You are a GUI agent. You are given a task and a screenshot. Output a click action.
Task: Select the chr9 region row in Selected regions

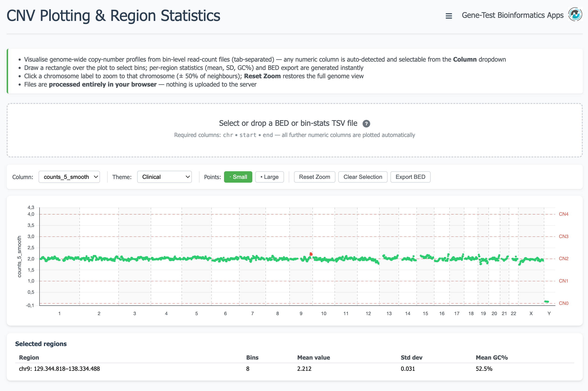click(x=59, y=369)
